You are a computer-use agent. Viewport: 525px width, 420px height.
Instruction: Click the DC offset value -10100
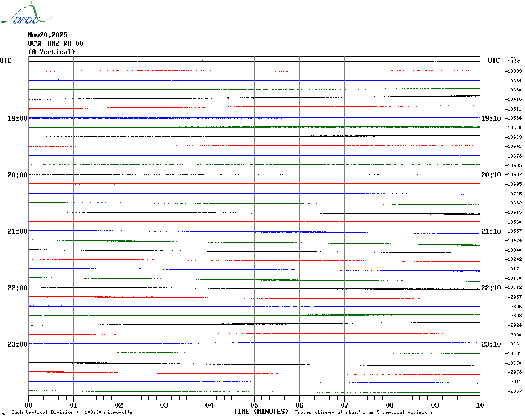(x=513, y=278)
